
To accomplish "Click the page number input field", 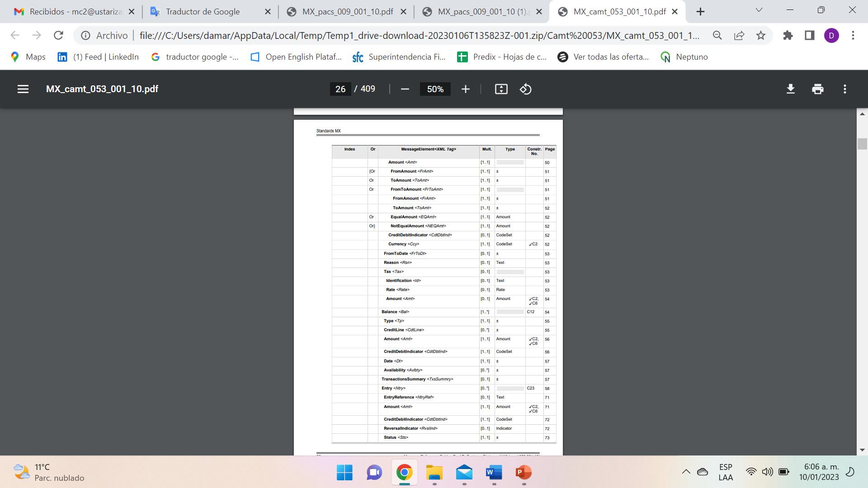I will point(340,89).
